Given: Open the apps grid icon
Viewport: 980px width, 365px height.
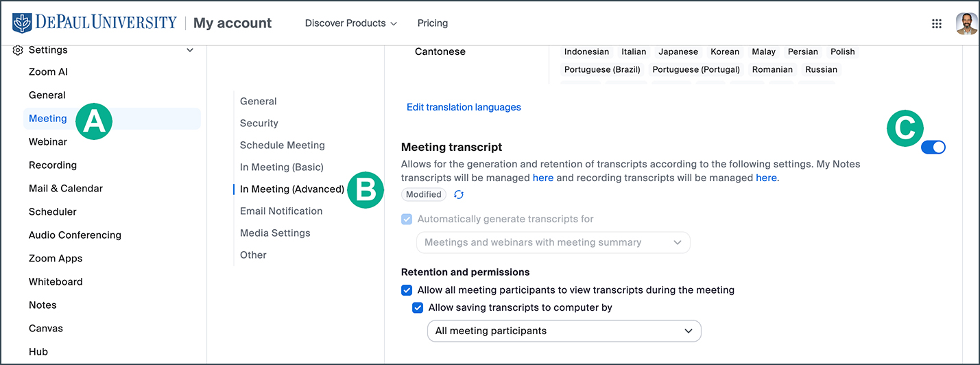Looking at the screenshot, I should tap(937, 23).
